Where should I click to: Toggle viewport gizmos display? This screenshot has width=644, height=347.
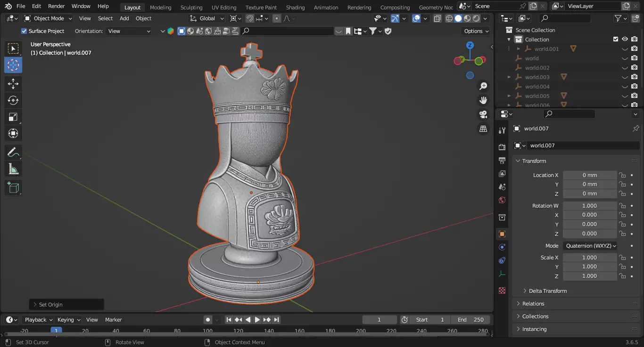click(395, 18)
